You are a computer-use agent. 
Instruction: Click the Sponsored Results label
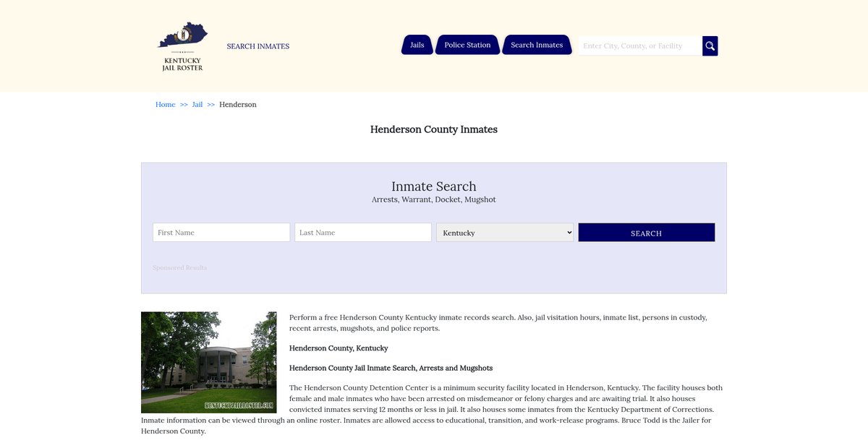point(180,267)
